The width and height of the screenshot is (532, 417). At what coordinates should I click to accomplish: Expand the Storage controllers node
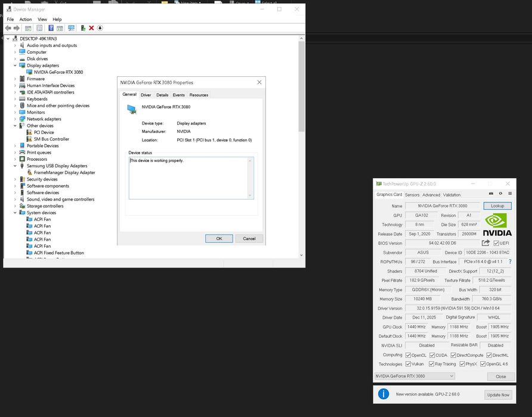(15, 206)
